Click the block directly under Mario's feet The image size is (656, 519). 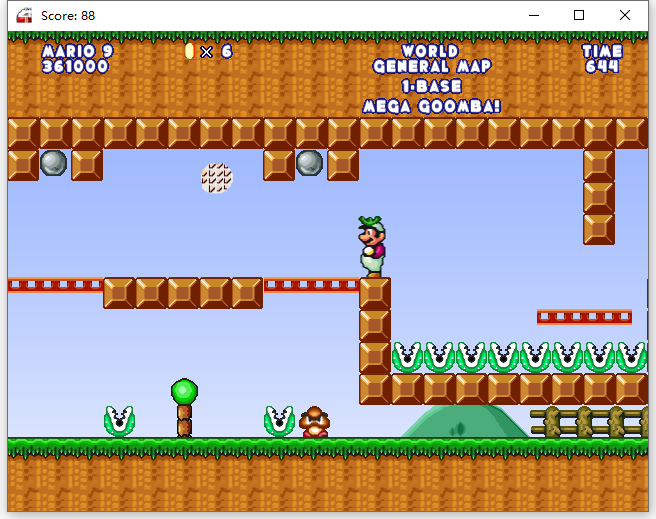click(375, 293)
